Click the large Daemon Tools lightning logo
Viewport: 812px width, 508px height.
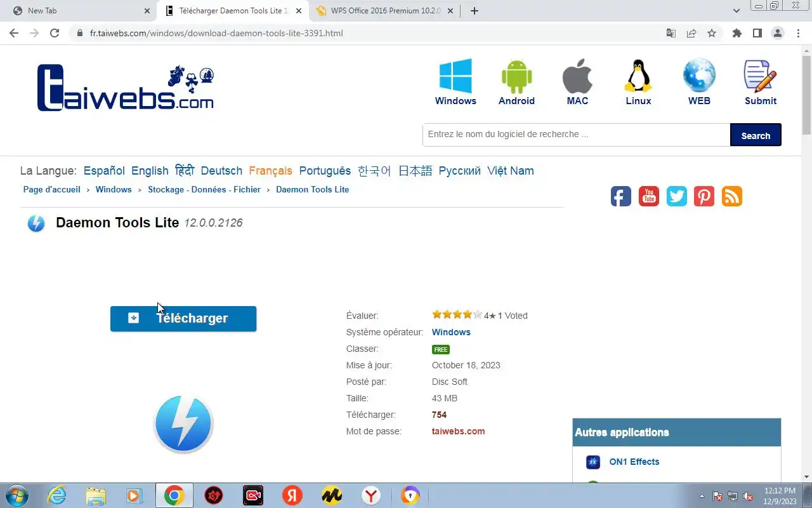(183, 424)
